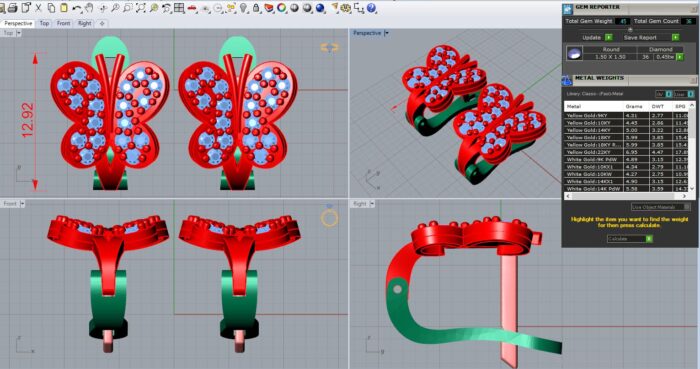
Task: Switch to the Right viewport tab
Action: tap(84, 23)
